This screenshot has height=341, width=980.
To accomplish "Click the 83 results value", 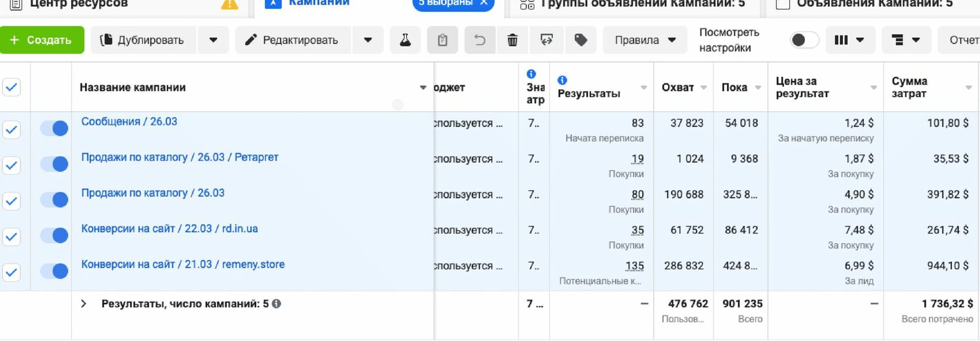I will click(x=638, y=123).
